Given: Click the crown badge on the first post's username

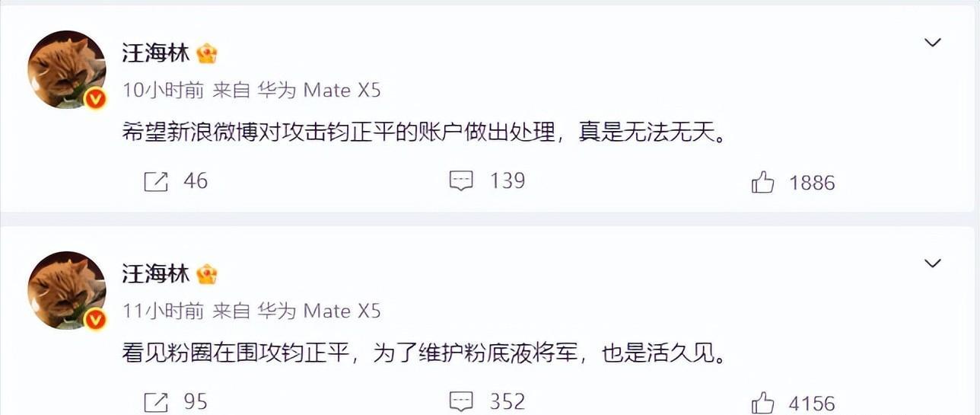Looking at the screenshot, I should click(207, 53).
